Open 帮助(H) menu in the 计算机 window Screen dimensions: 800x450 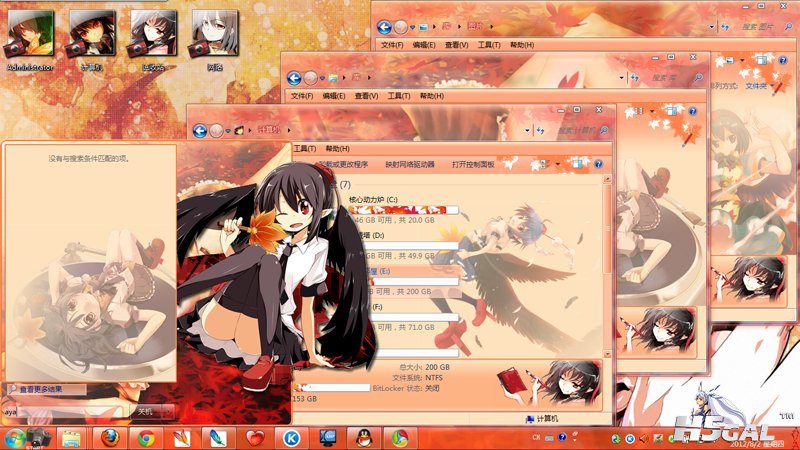[x=337, y=148]
